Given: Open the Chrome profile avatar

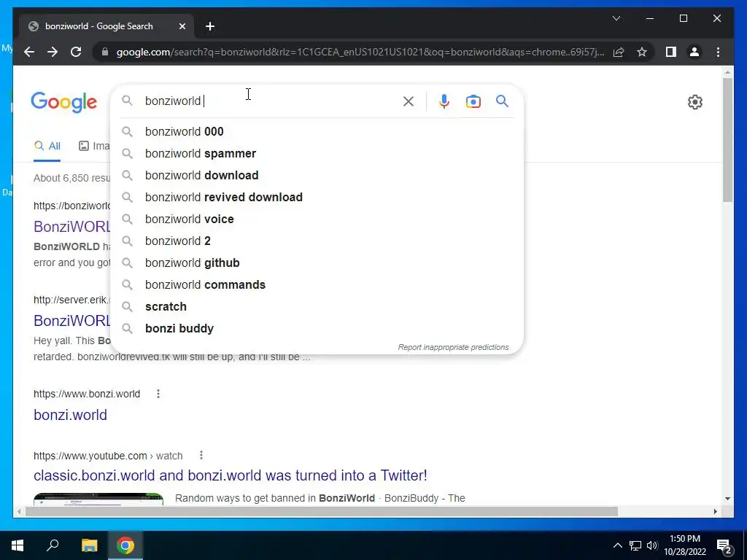Looking at the screenshot, I should (x=694, y=52).
